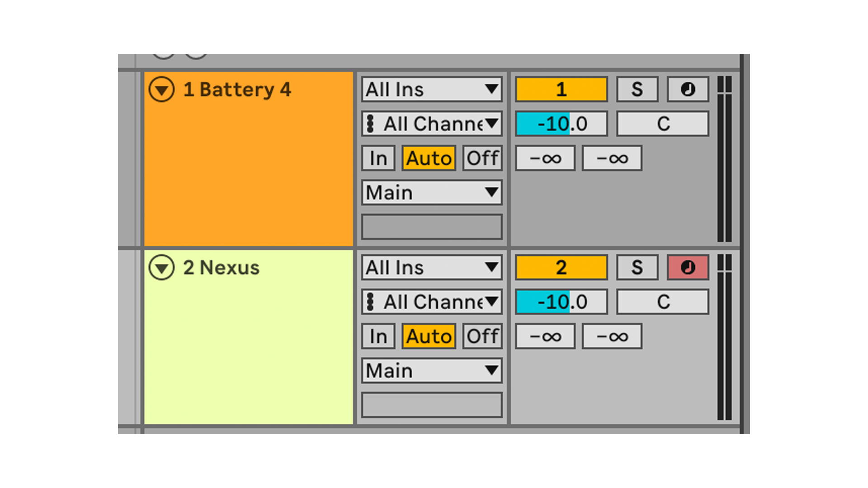This screenshot has width=868, height=488.
Task: Click Nexus right peak level -∞
Action: pyautogui.click(x=612, y=336)
